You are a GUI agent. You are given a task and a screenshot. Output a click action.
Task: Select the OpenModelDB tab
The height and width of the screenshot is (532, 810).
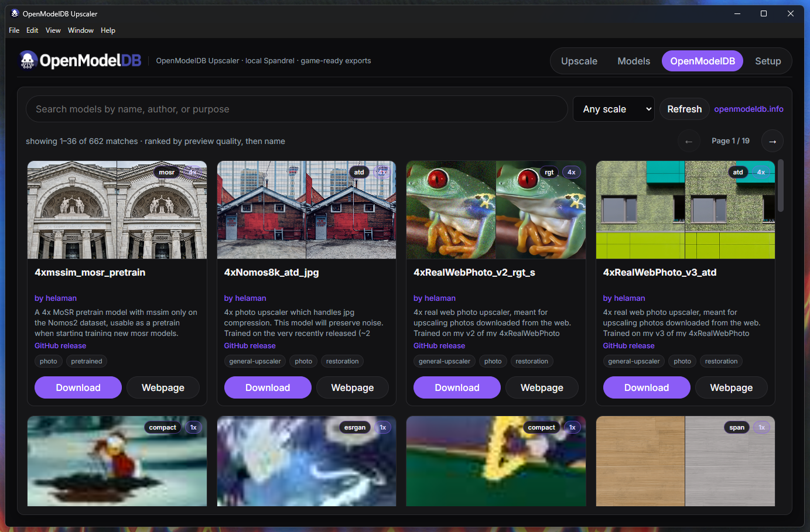click(x=702, y=61)
